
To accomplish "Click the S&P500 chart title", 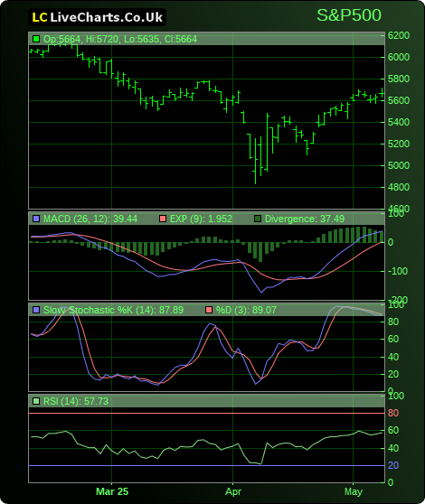I will coord(349,15).
